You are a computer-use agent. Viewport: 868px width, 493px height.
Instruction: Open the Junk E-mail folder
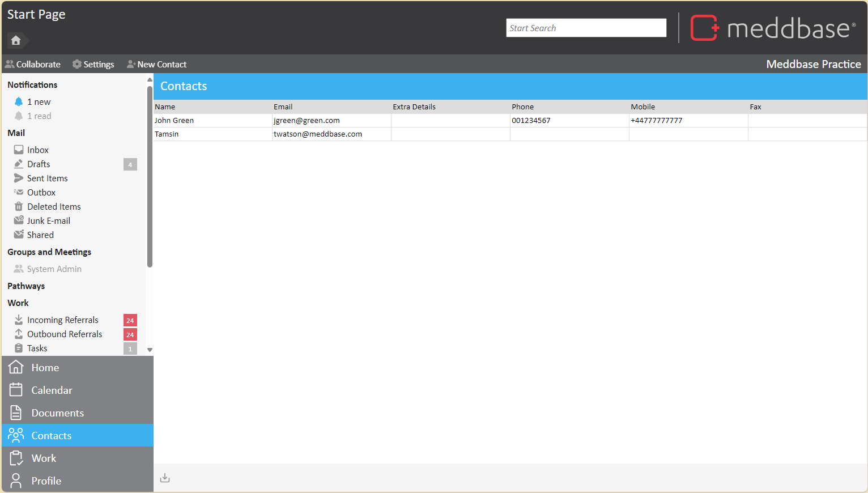pyautogui.click(x=48, y=221)
